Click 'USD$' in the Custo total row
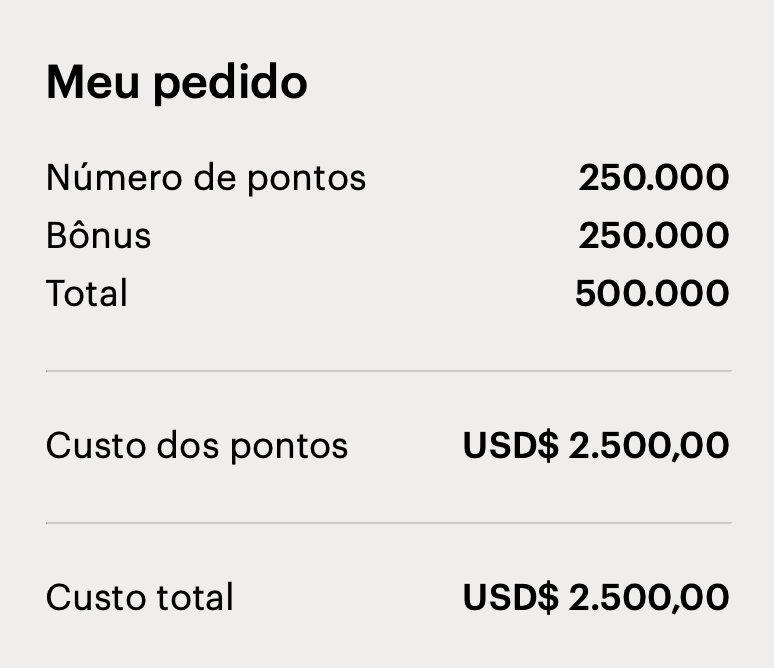 (510, 597)
